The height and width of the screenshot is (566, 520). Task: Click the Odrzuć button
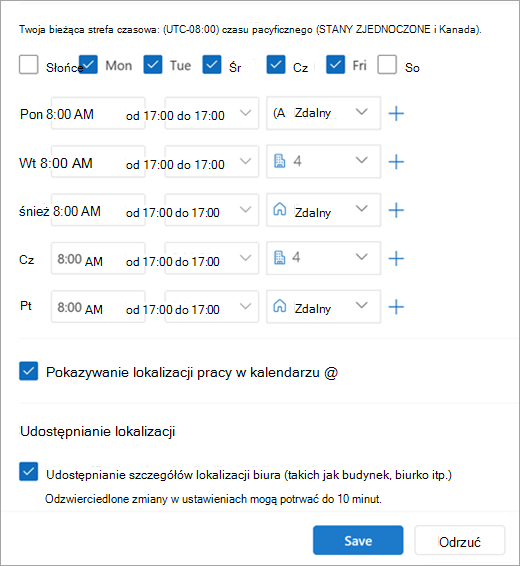tap(459, 540)
